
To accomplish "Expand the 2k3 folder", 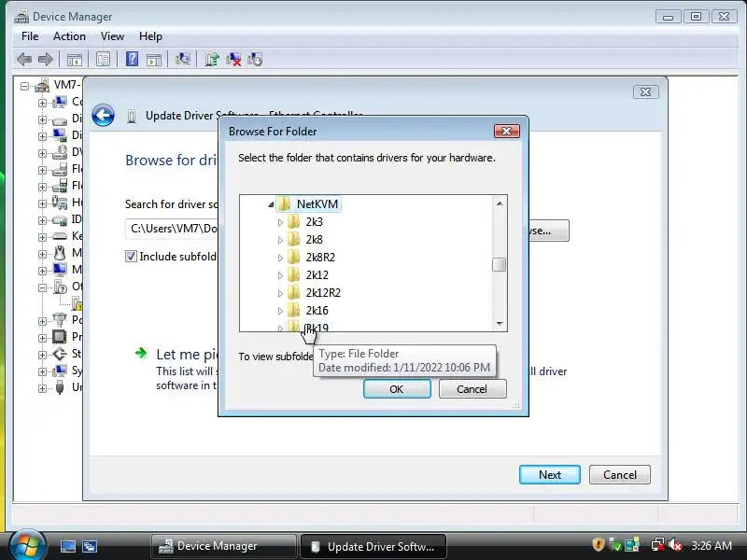I will pos(280,222).
